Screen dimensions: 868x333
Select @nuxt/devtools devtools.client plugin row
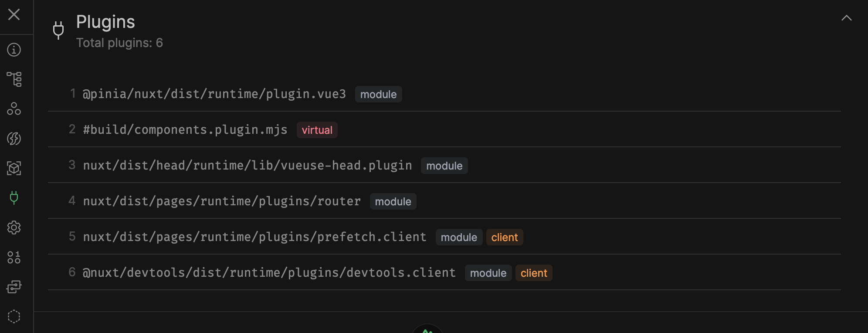tap(444, 272)
